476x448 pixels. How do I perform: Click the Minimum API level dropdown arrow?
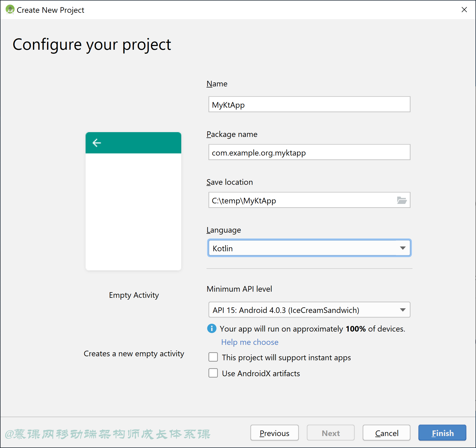(x=403, y=310)
